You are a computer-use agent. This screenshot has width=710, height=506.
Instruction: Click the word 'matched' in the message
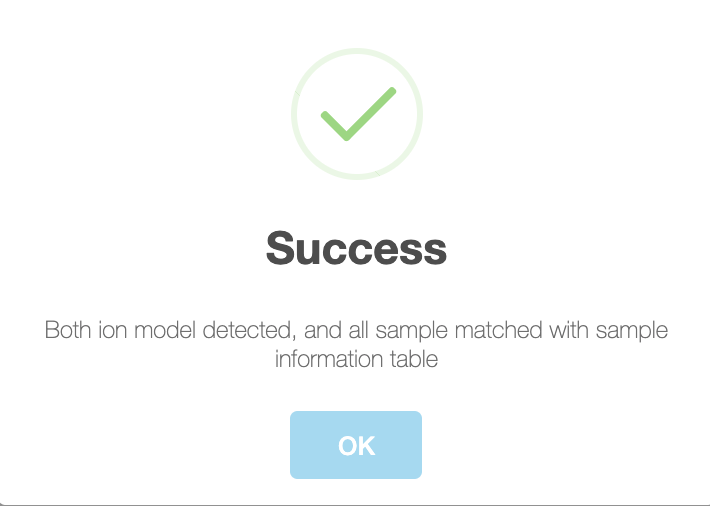pos(498,330)
